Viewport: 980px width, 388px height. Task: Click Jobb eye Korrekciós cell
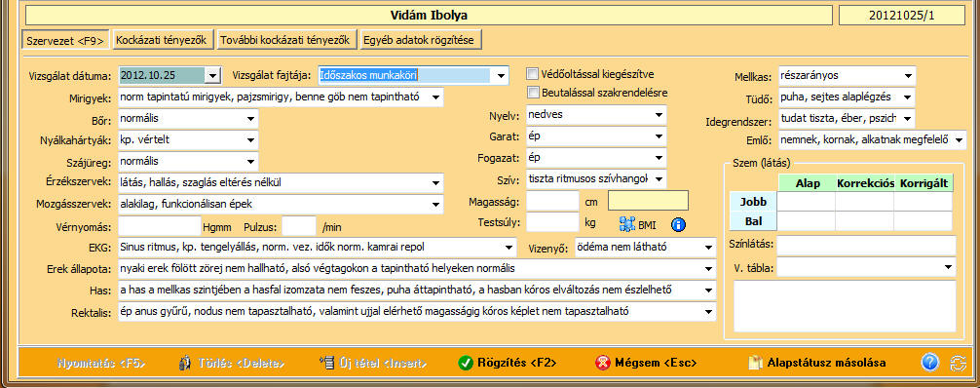point(864,202)
